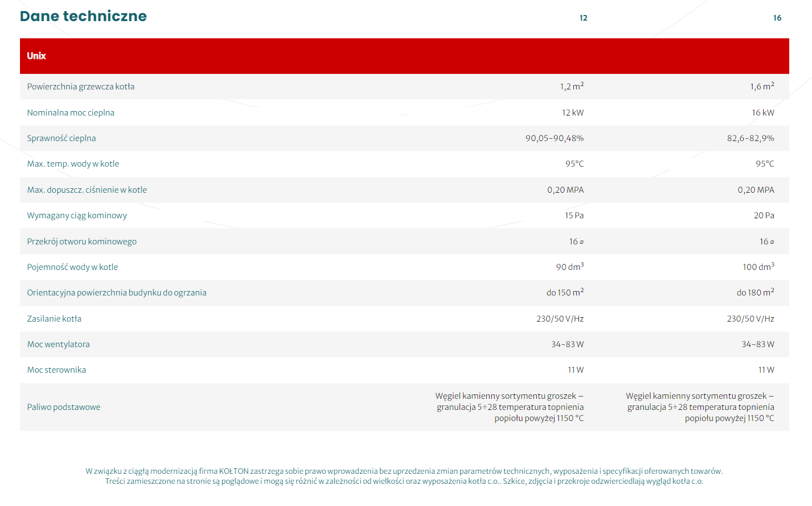Click the 'Dane techniczne' heading
The image size is (812, 506).
click(x=83, y=16)
